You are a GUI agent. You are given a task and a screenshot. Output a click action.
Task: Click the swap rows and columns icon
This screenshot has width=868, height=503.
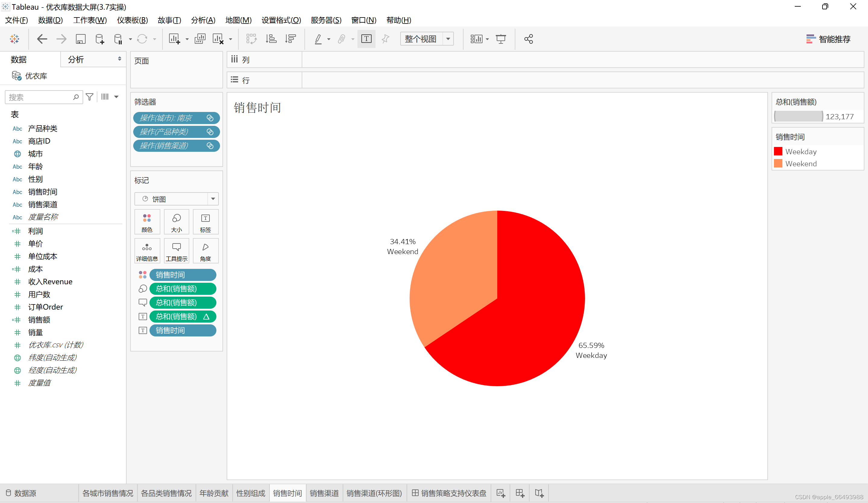(x=251, y=39)
